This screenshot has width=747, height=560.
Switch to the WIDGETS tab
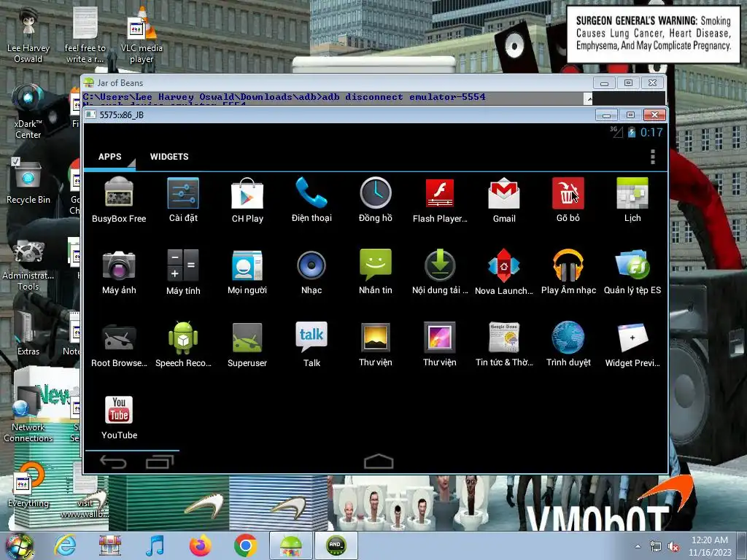pyautogui.click(x=169, y=157)
